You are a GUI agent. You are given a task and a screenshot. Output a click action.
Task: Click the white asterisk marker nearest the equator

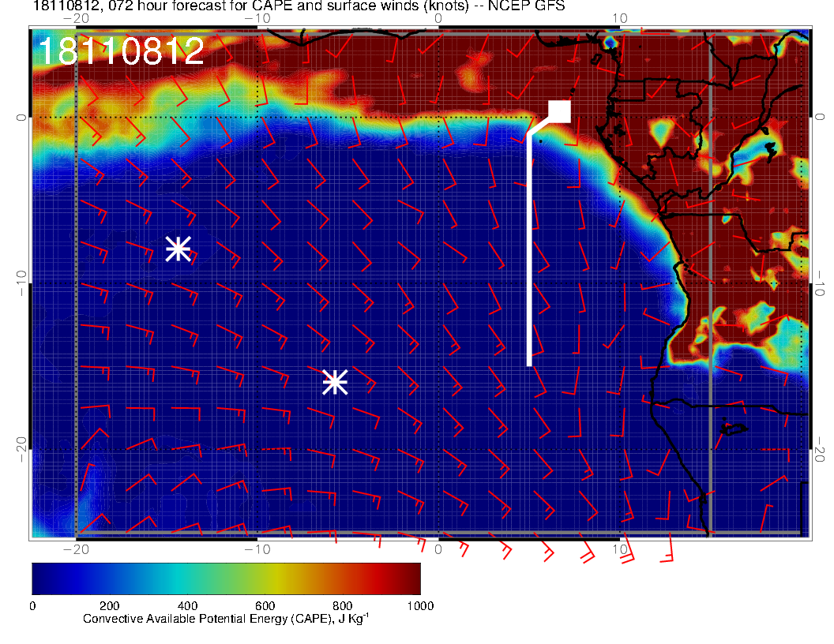pos(178,249)
